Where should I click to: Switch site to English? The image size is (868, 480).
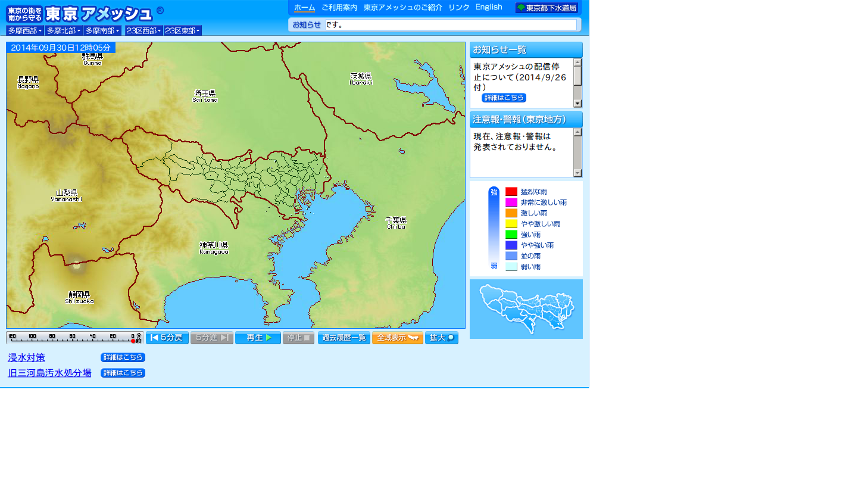(x=489, y=7)
